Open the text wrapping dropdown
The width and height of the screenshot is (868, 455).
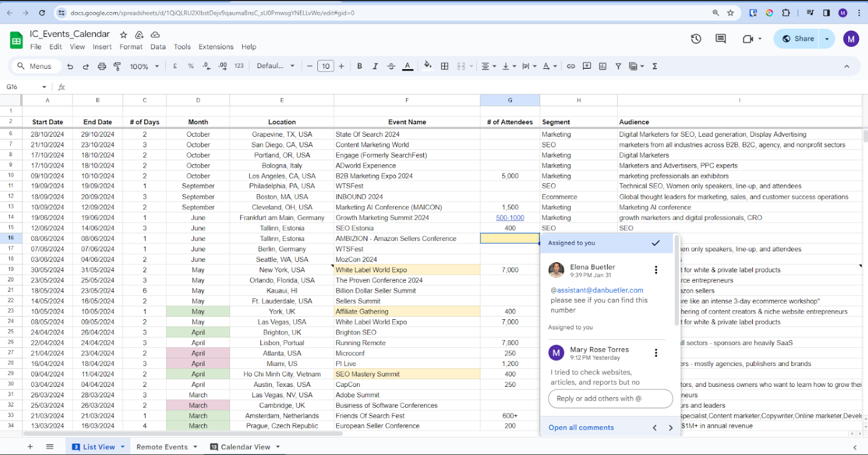click(x=529, y=66)
